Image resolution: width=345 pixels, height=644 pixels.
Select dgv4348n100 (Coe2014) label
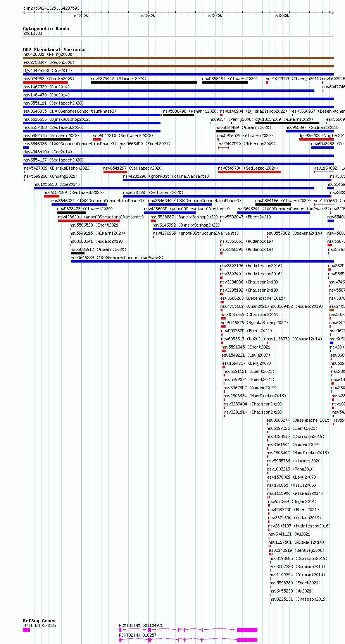(x=47, y=152)
